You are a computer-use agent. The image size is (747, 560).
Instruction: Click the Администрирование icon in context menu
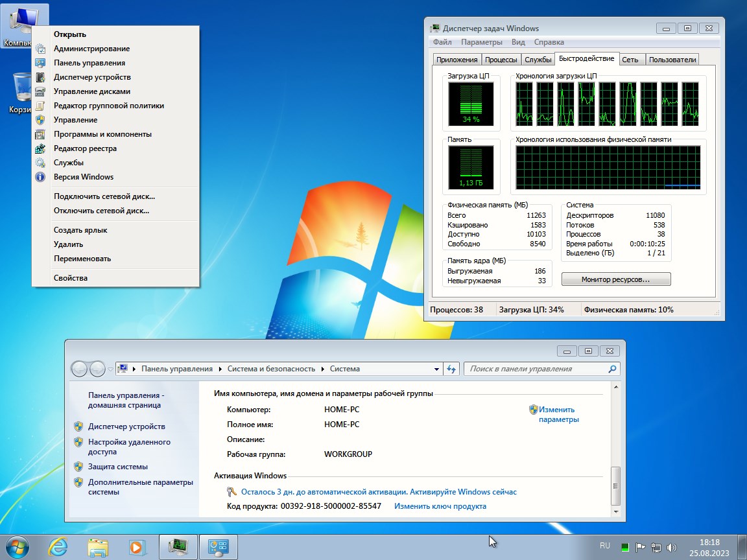(x=40, y=49)
